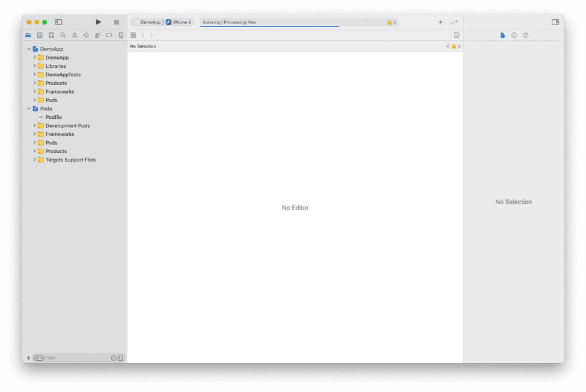Open the Test navigator

pos(85,35)
